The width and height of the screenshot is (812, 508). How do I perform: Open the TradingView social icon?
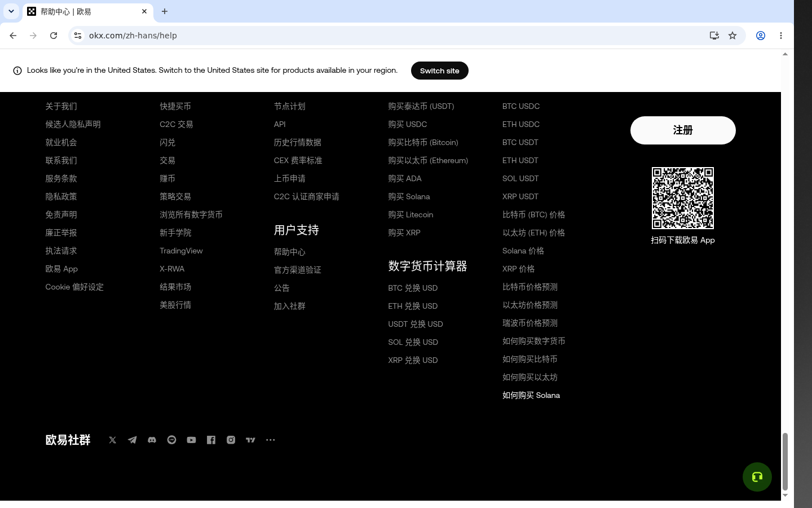tap(251, 440)
